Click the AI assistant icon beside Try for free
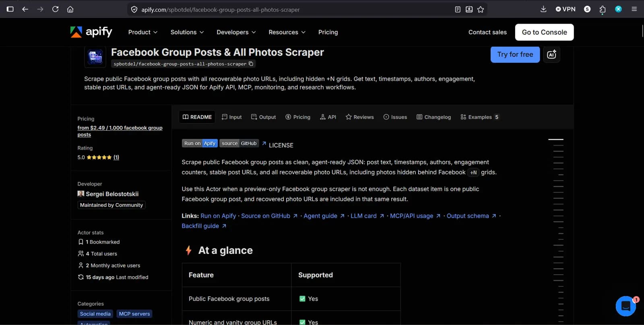Image resolution: width=644 pixels, height=325 pixels. point(551,54)
